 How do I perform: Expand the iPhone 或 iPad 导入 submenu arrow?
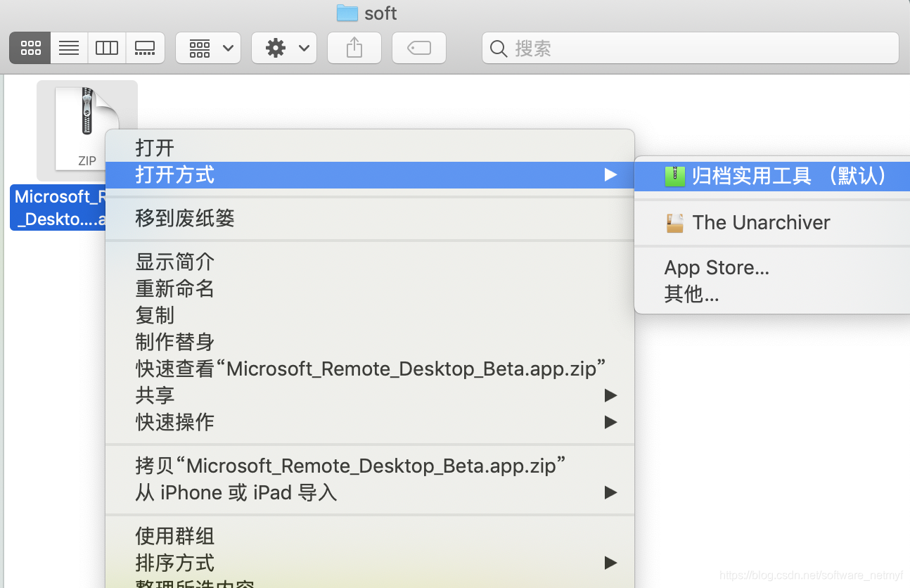610,492
